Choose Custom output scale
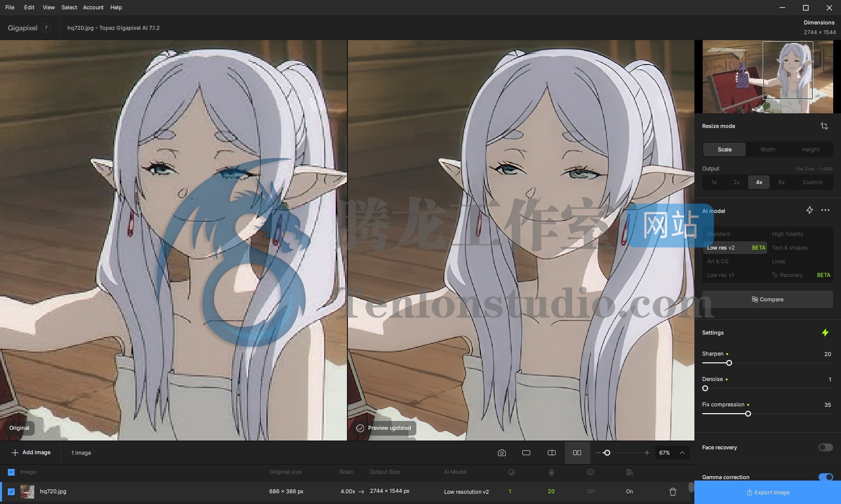Viewport: 841px width, 504px height. (813, 182)
